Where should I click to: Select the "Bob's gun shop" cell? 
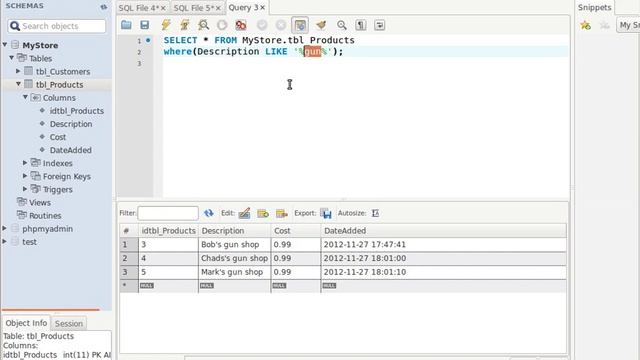pyautogui.click(x=234, y=244)
